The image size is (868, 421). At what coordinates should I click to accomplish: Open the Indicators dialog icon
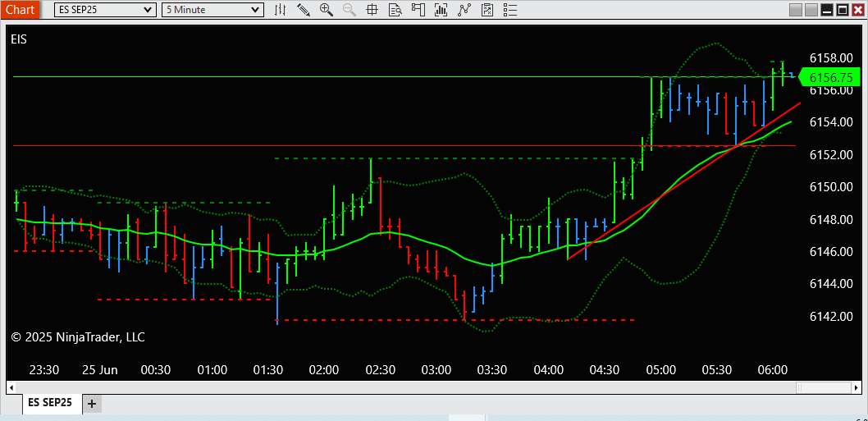pos(441,9)
